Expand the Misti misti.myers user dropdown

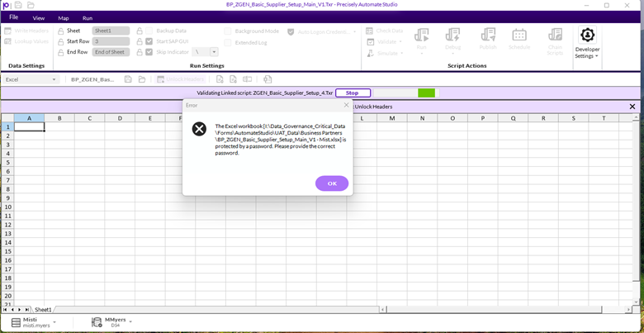54,321
